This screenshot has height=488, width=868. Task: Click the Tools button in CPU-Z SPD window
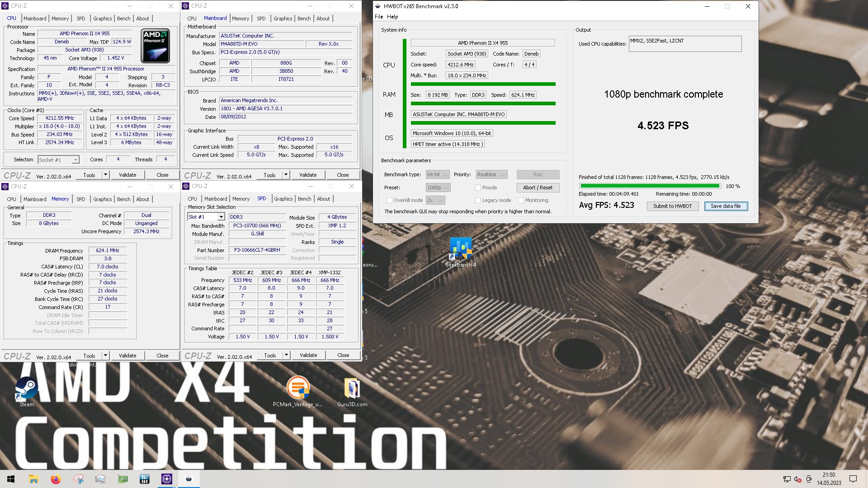(270, 355)
